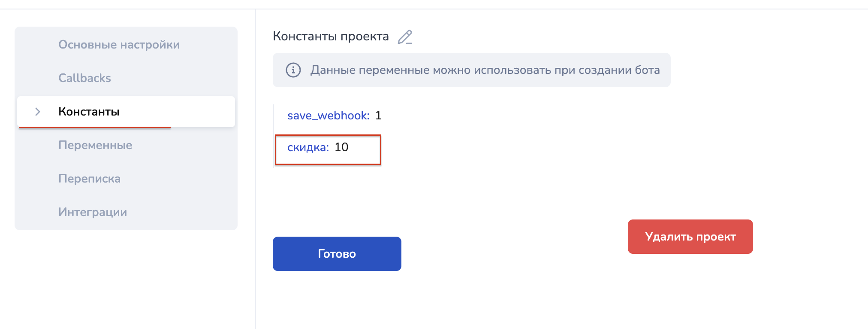Open the Интеграции section
This screenshot has width=868, height=329.
(x=93, y=212)
